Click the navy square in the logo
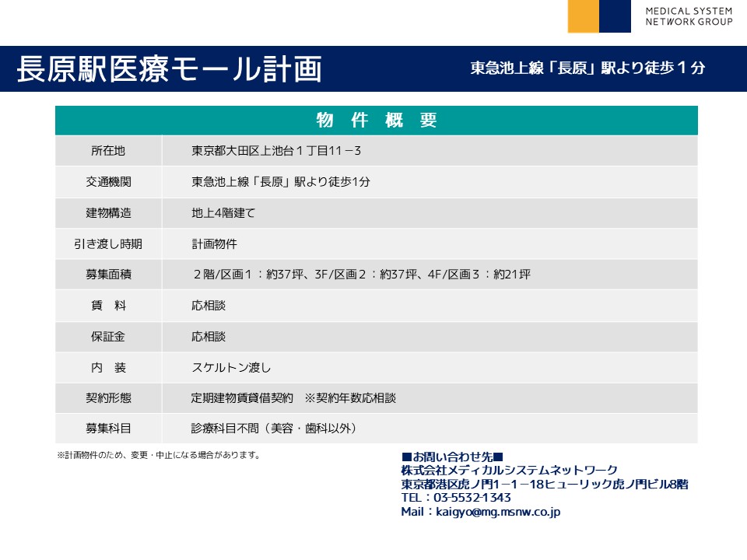Image resolution: width=747 pixels, height=560 pixels. (615, 16)
